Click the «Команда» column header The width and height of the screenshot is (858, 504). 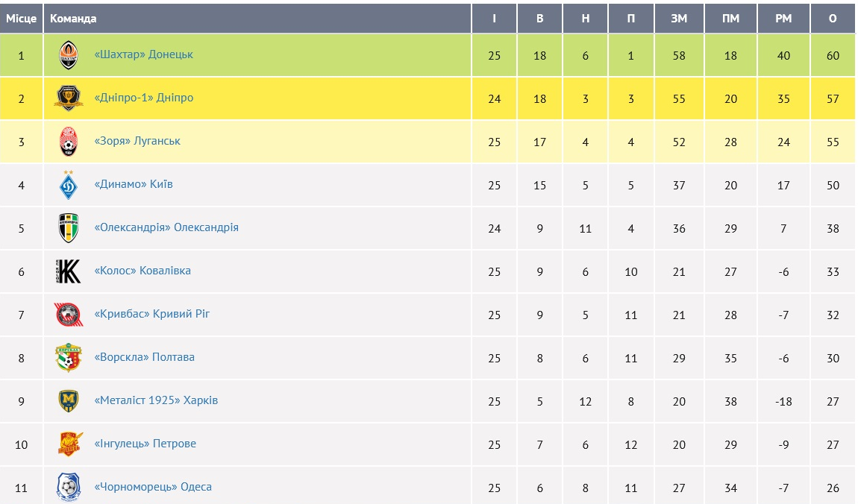73,19
